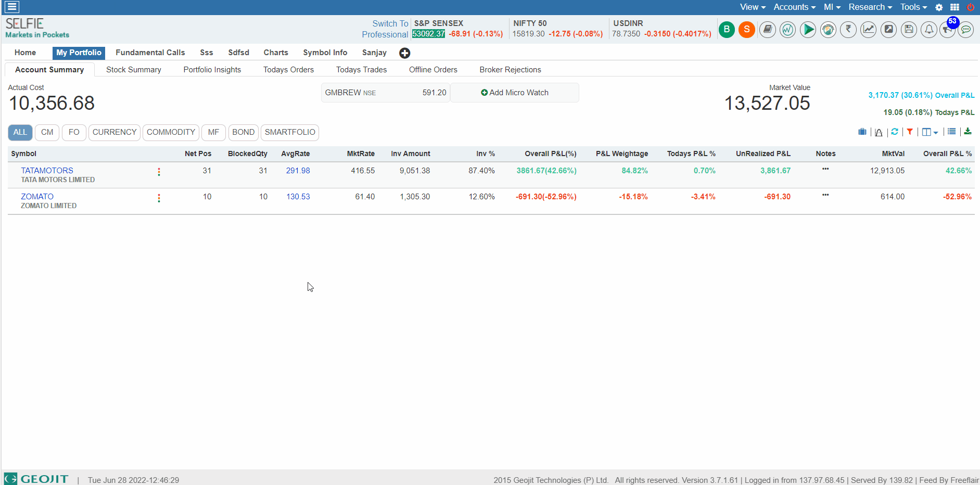This screenshot has width=980, height=485.
Task: Open the Research dropdown menu
Action: coord(870,7)
